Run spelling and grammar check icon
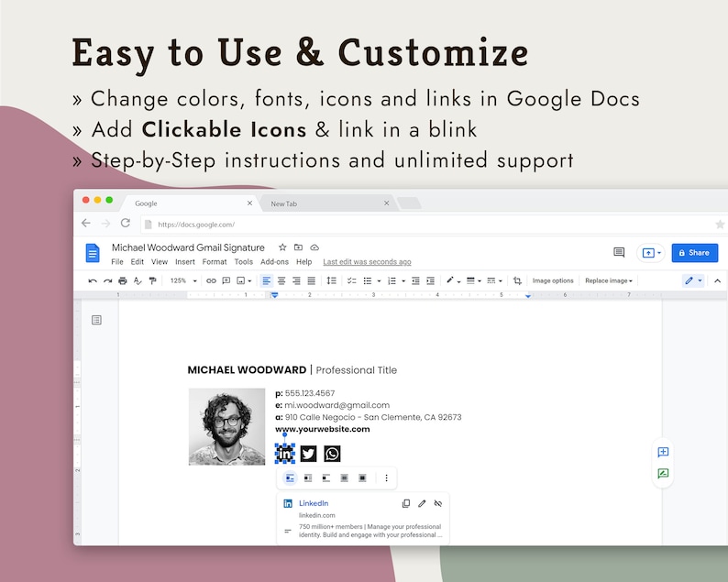Screen dimensions: 728x582 [138, 280]
